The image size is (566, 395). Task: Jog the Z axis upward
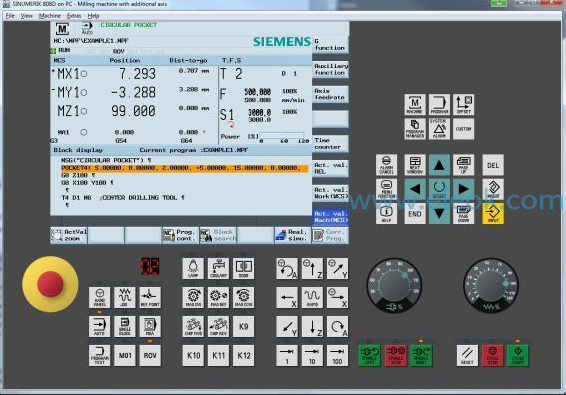click(312, 268)
